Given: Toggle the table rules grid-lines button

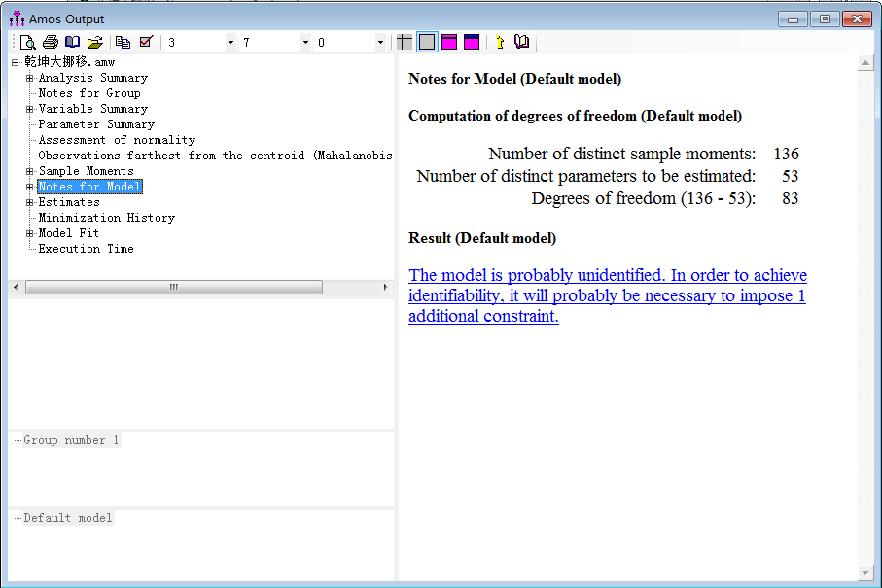Looking at the screenshot, I should coord(405,42).
